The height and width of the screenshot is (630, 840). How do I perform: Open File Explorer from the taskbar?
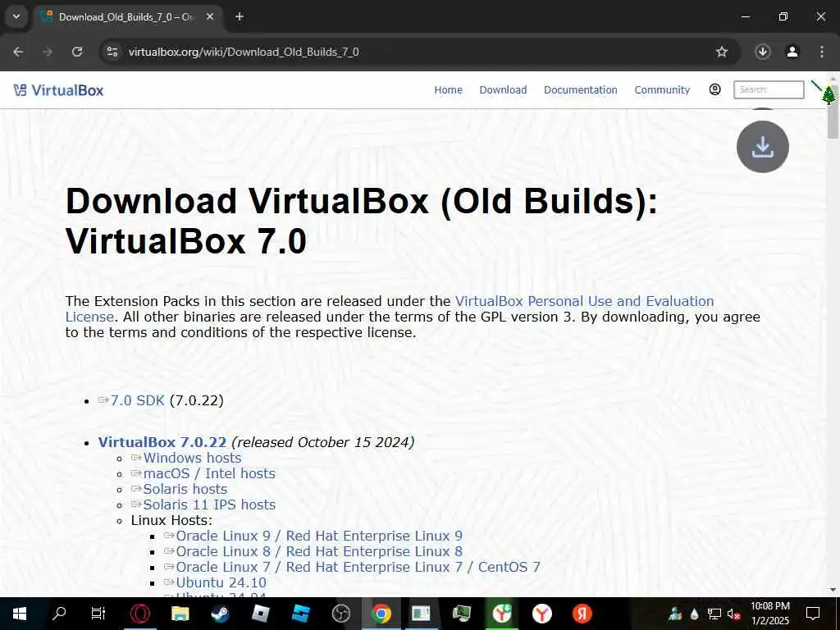(180, 614)
